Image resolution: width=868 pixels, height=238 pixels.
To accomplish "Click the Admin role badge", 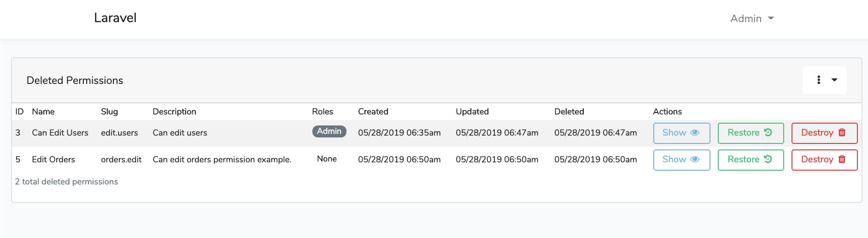I will (329, 131).
